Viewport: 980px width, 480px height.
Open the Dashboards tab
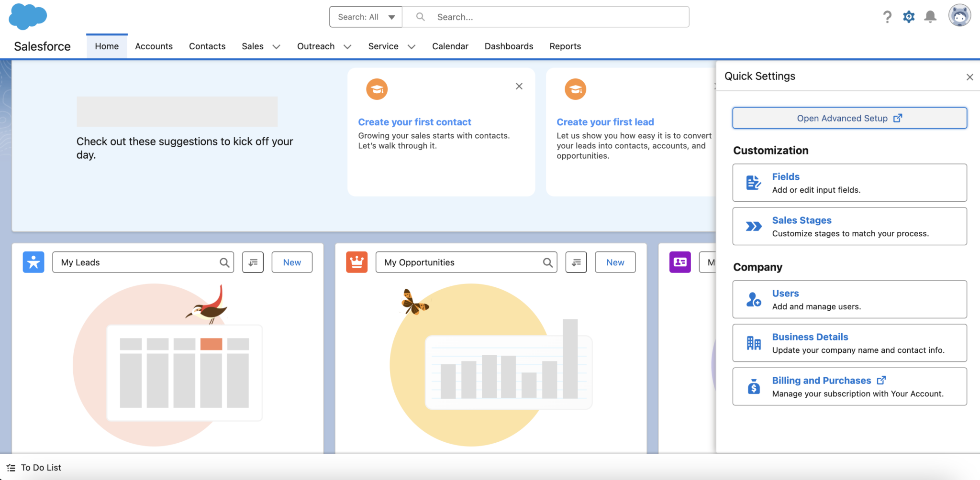509,46
